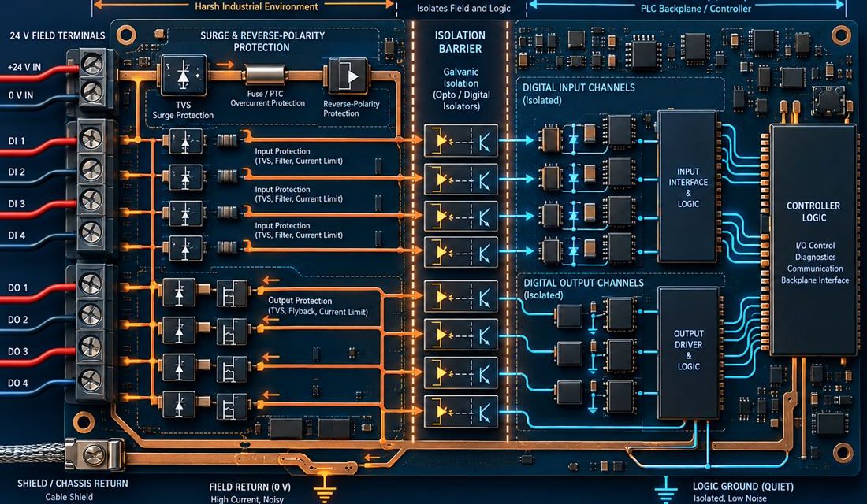Click the 'Communication' text on controller
The image size is (867, 504).
point(815,269)
